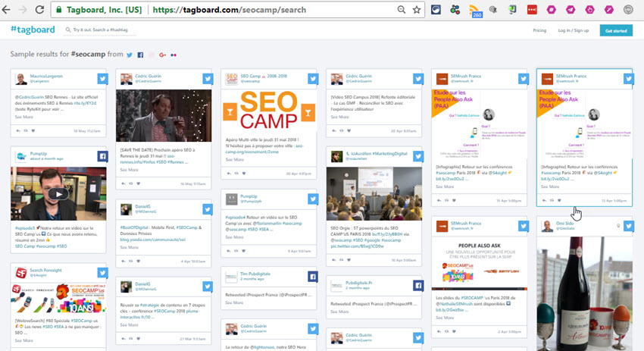Viewport: 644px width, 351px height.
Task: Click retweet icon on SEO Camp apéro post
Action: [236, 174]
